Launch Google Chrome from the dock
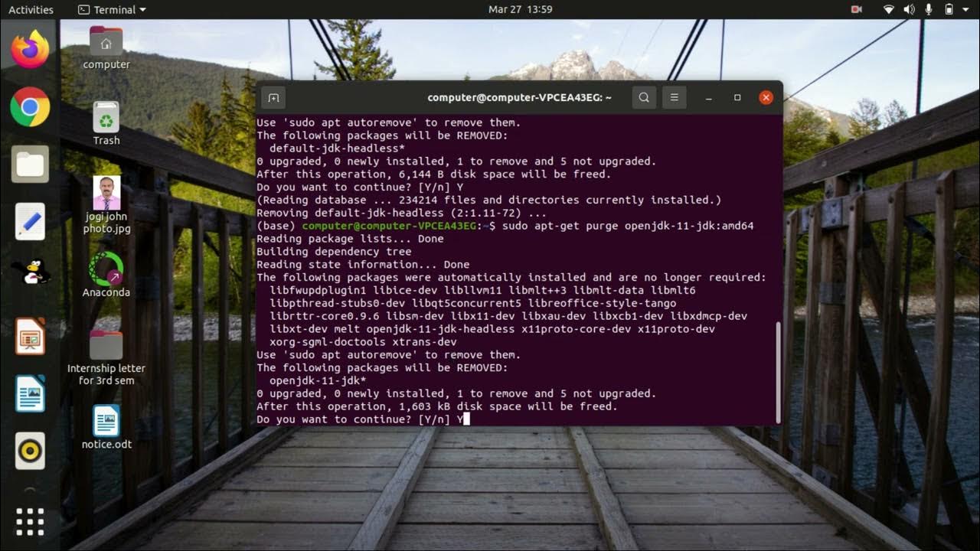The image size is (980, 551). point(30,107)
